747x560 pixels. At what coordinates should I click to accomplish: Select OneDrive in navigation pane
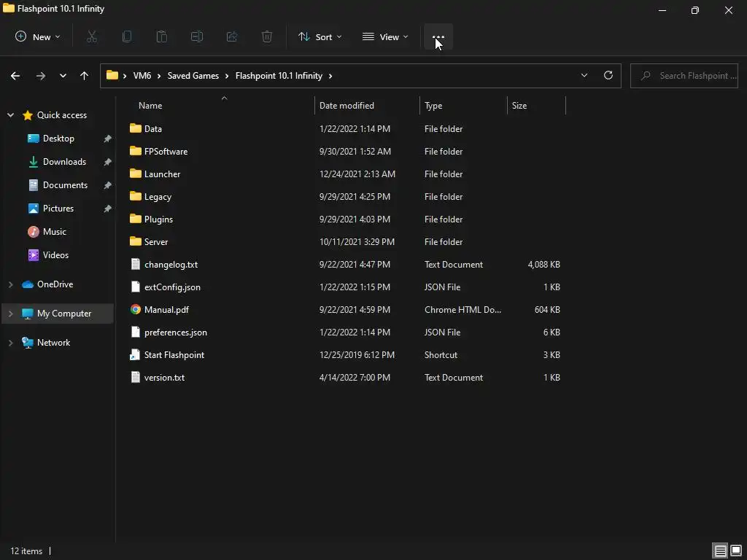(55, 284)
